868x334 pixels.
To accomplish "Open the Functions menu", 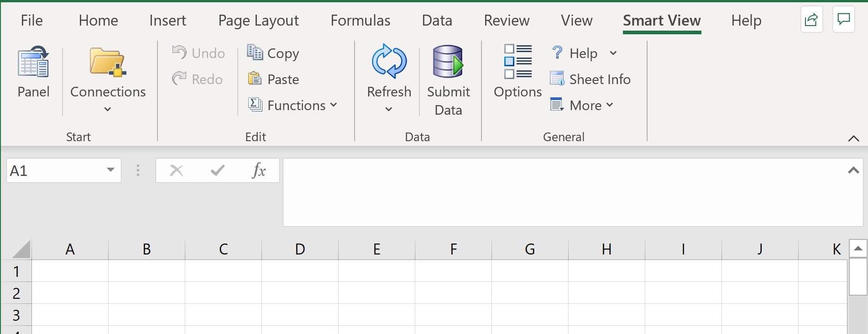I will pos(293,105).
